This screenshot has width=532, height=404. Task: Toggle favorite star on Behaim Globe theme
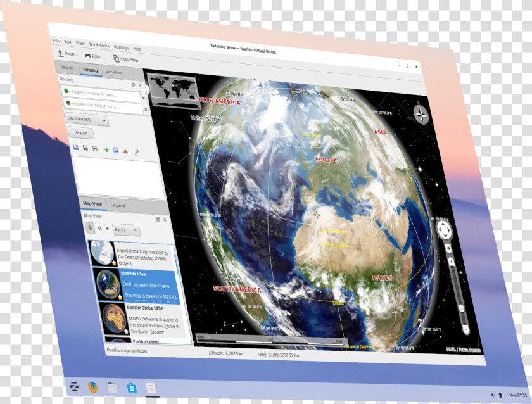click(126, 331)
